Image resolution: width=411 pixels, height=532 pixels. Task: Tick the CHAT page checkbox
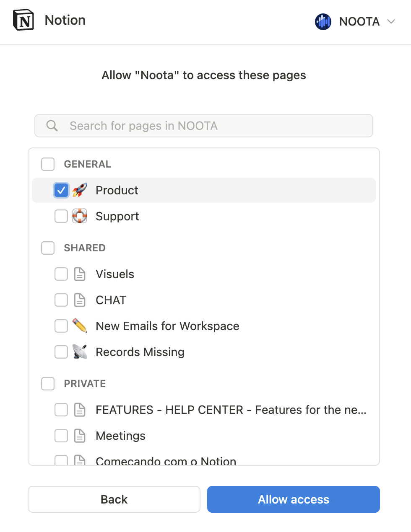pyautogui.click(x=61, y=300)
